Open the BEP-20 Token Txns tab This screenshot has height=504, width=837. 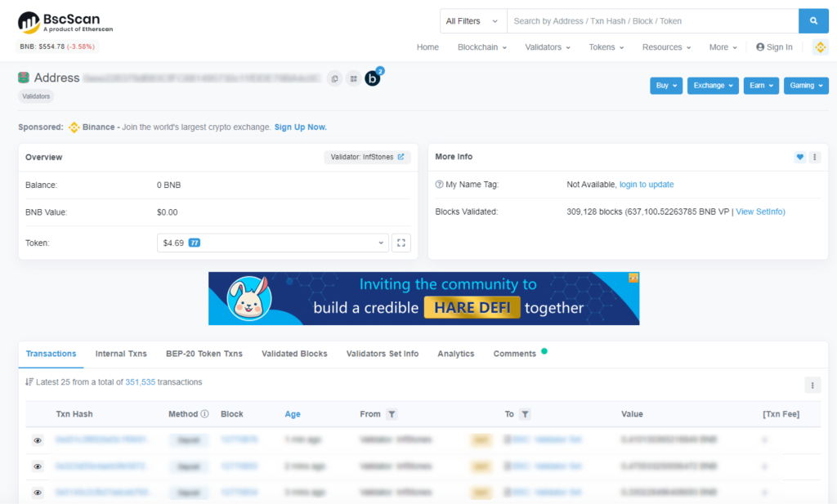tap(204, 354)
